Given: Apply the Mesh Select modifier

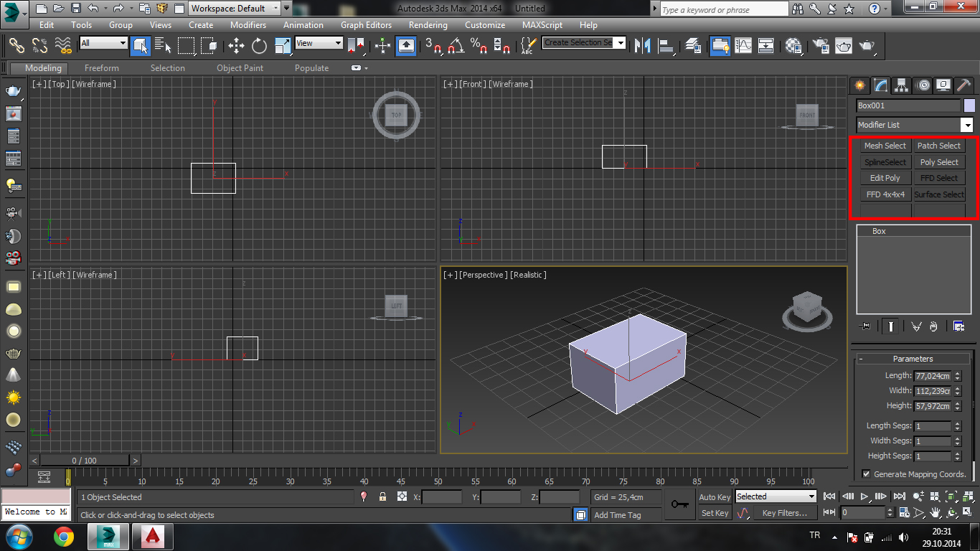Looking at the screenshot, I should click(885, 146).
